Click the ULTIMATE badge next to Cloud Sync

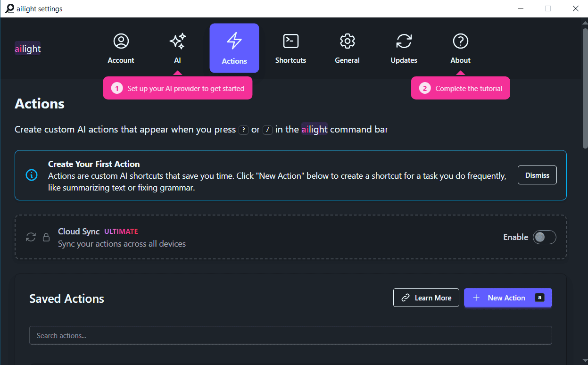(121, 231)
